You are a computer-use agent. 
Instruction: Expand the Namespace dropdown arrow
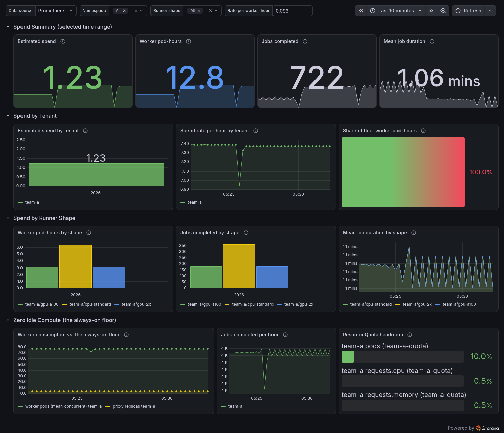point(141,11)
